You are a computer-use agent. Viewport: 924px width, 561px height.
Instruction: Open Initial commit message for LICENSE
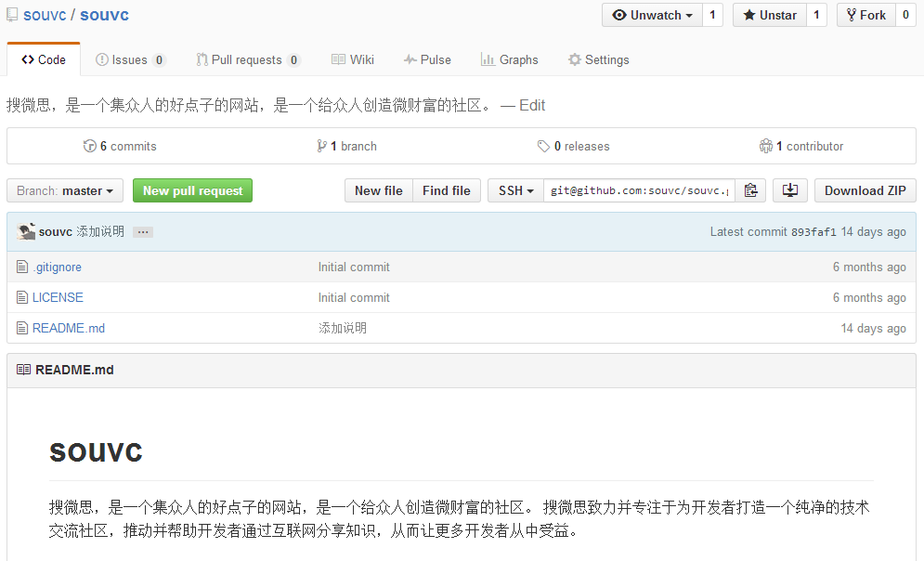pos(354,297)
